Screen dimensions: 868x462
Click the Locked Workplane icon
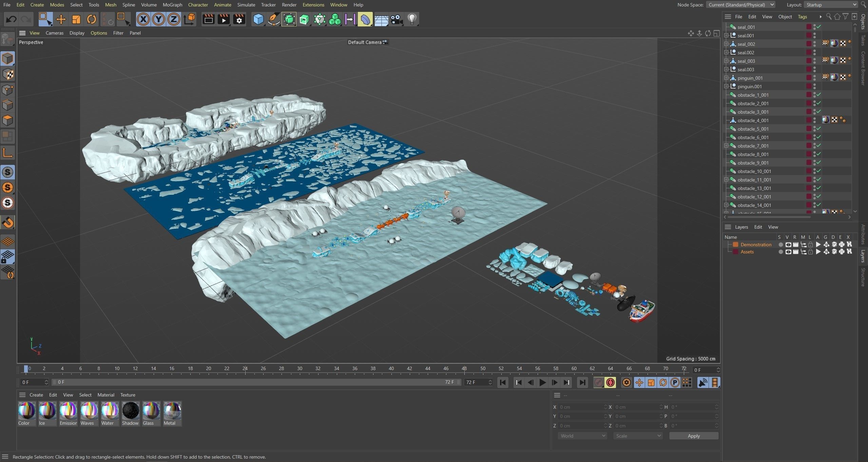tap(7, 257)
